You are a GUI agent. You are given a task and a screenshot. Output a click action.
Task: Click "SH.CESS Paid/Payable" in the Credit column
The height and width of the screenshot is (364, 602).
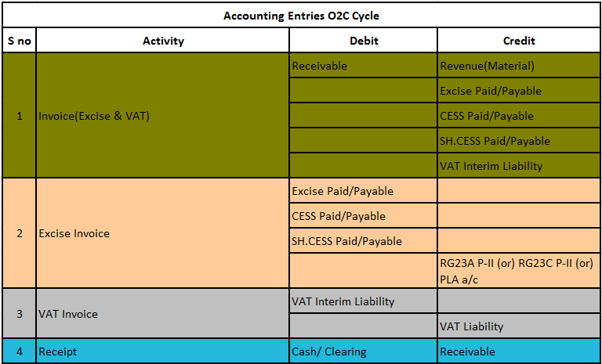(x=519, y=140)
